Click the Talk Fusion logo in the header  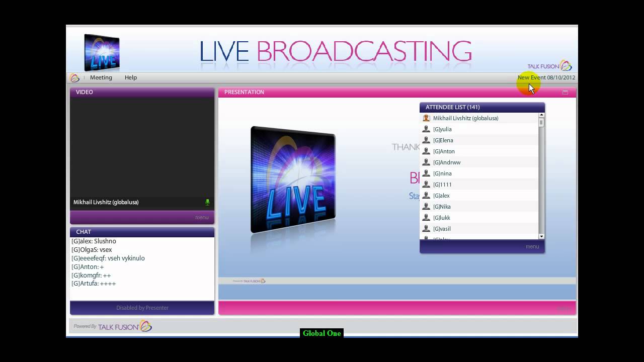point(549,66)
